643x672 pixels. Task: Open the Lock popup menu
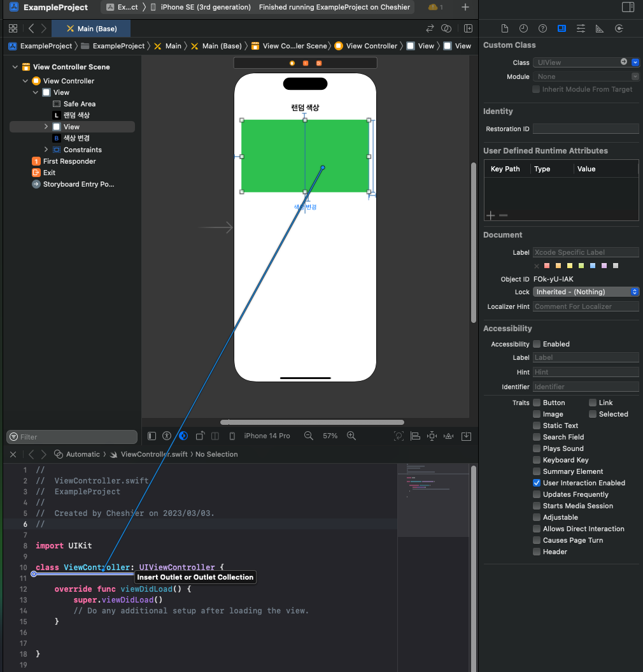click(x=586, y=292)
